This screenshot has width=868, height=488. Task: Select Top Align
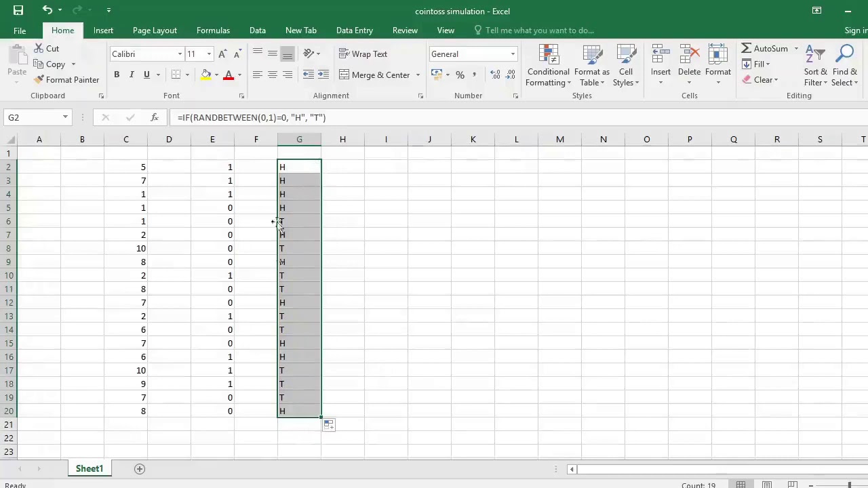258,54
